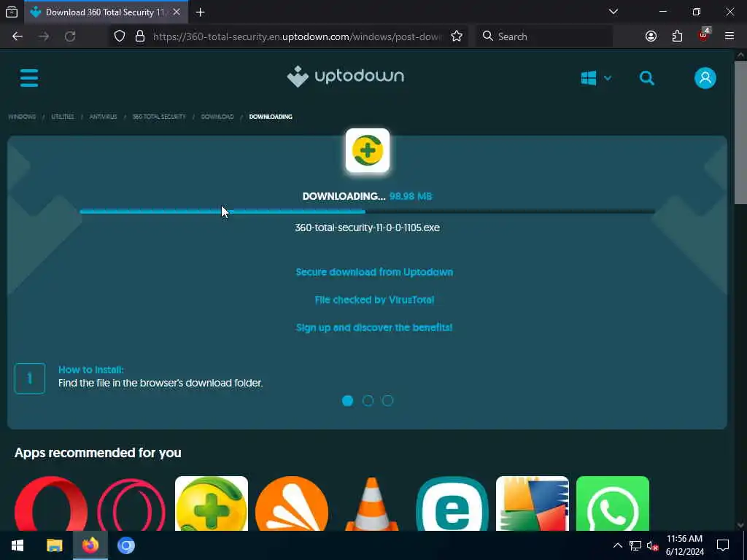Open uBlock Origin extension icon

[x=704, y=35]
